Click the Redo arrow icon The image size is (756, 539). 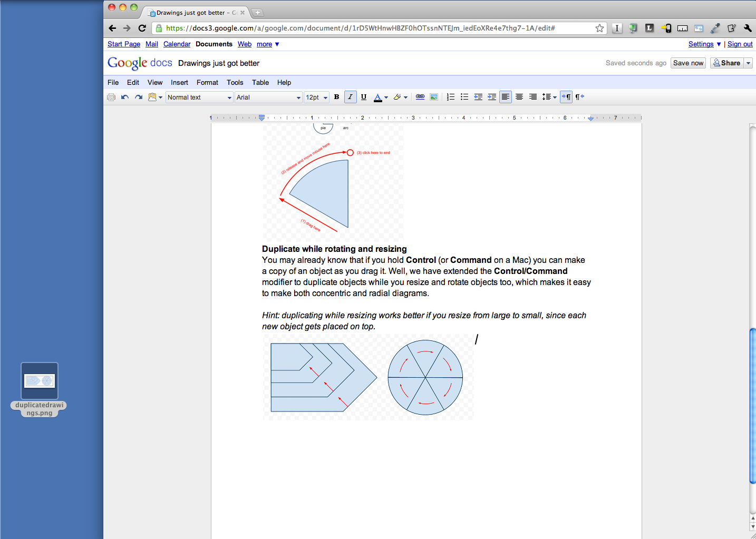coord(139,97)
